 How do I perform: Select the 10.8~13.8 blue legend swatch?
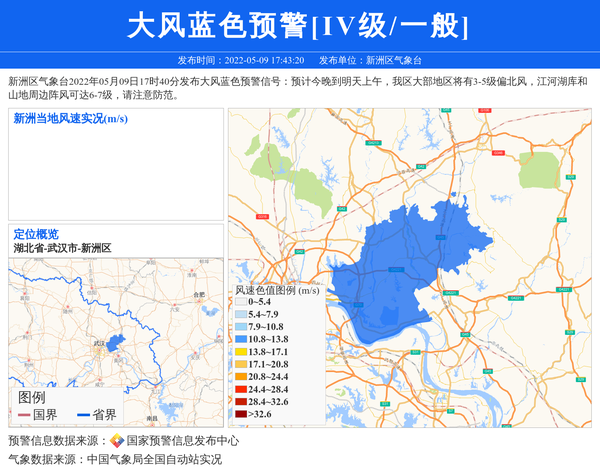coord(241,340)
